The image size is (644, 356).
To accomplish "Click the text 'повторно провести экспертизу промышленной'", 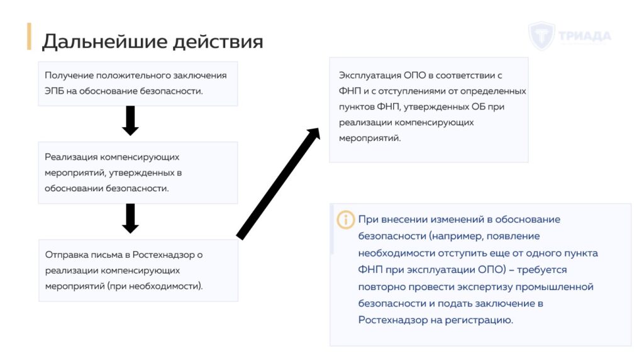I will click(x=476, y=287).
